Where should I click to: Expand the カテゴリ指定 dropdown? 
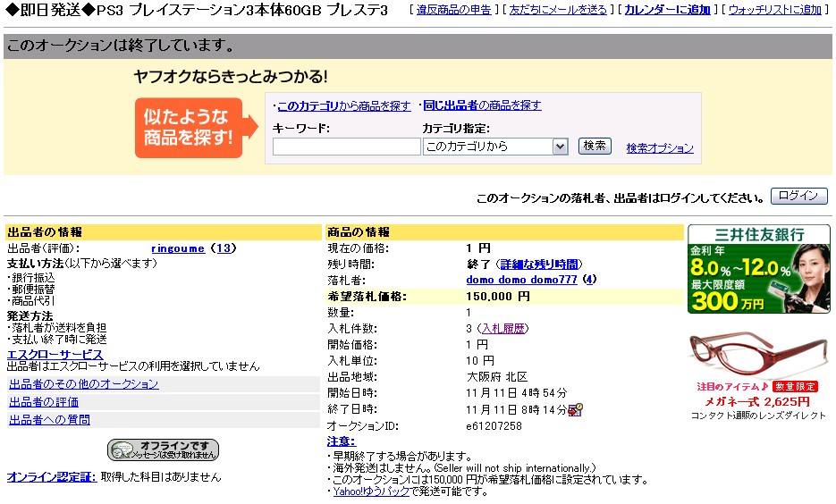click(495, 147)
